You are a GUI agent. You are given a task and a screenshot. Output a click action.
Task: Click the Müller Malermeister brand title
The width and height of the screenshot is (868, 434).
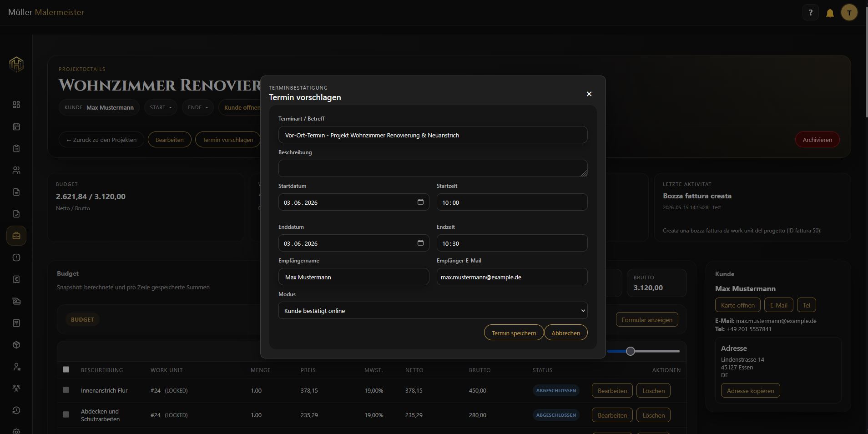pos(46,12)
